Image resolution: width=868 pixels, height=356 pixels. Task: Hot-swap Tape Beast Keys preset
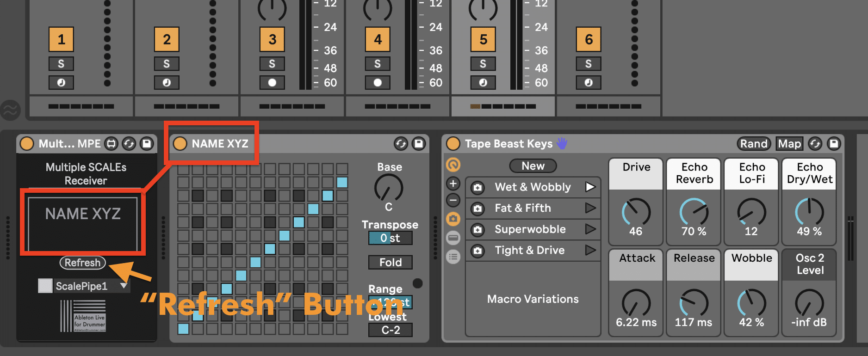(815, 144)
